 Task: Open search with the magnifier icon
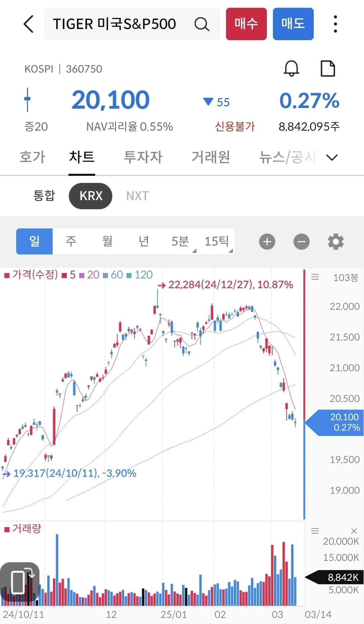point(202,24)
